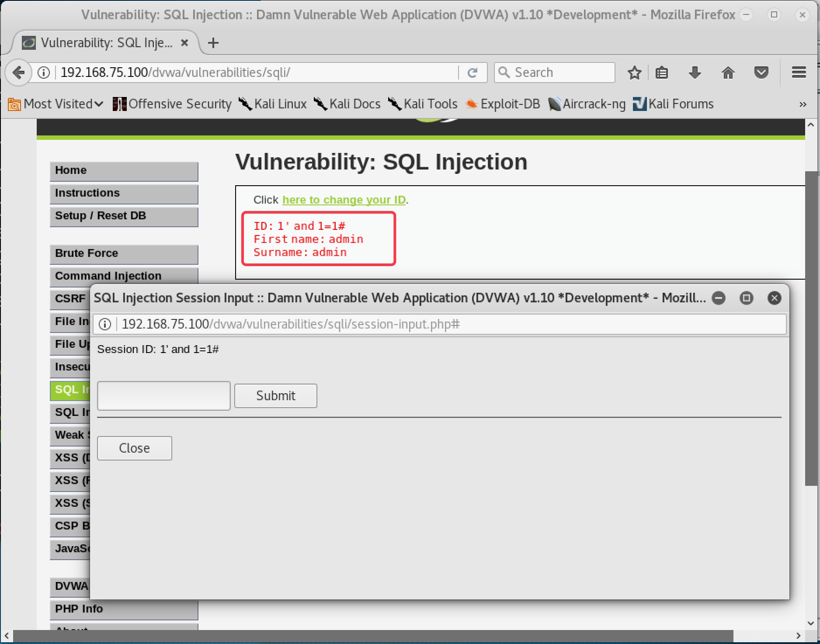Viewport: 820px width, 644px height.
Task: Click the Submit button in session popup
Action: tap(276, 396)
